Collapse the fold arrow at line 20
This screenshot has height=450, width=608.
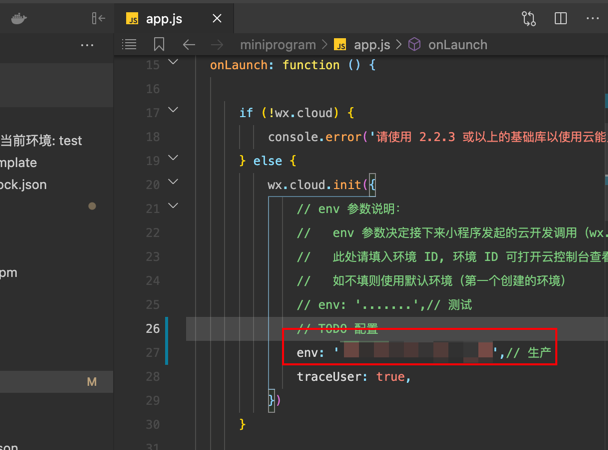coord(173,182)
